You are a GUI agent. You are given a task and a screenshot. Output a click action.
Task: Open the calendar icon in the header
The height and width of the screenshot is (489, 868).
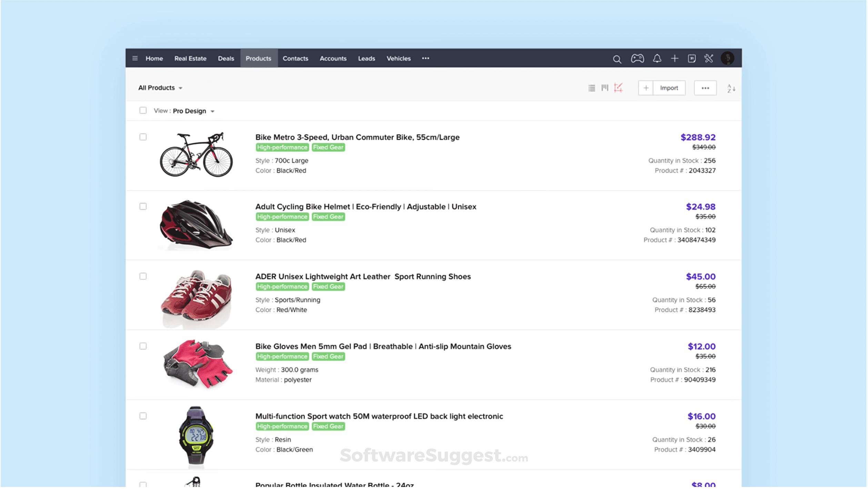coord(692,59)
